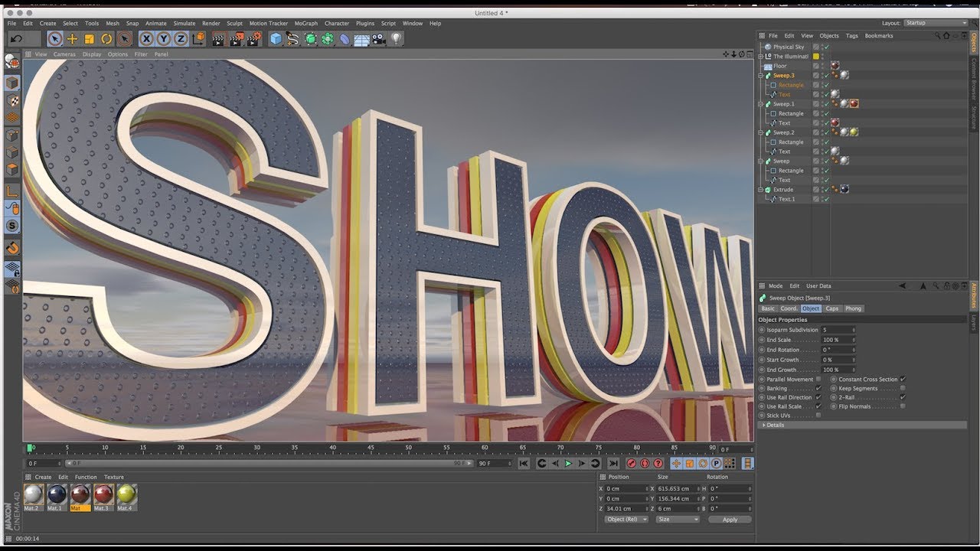
Task: Open the Object (Rel) dropdown
Action: point(626,519)
